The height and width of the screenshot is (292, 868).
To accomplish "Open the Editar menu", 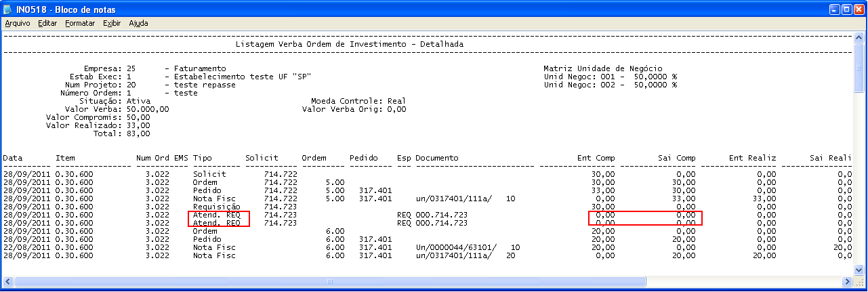I will coord(48,23).
